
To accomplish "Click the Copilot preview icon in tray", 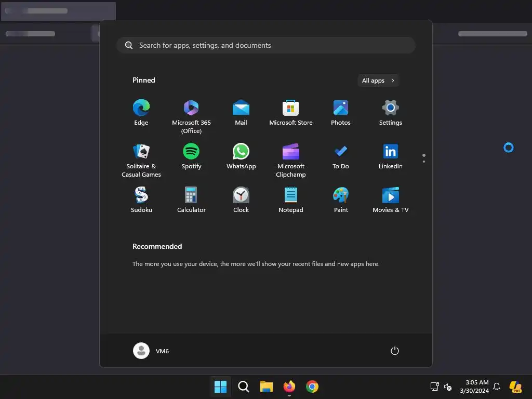I will (x=515, y=387).
